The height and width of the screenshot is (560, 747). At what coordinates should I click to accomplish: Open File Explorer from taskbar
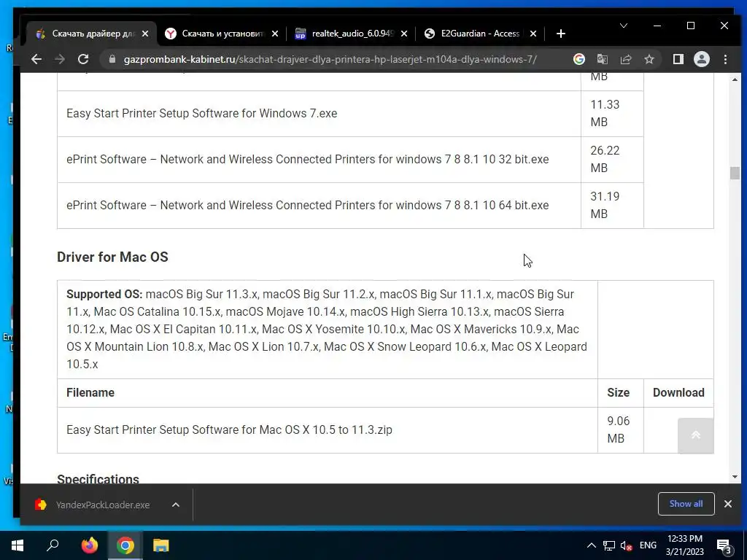(161, 545)
